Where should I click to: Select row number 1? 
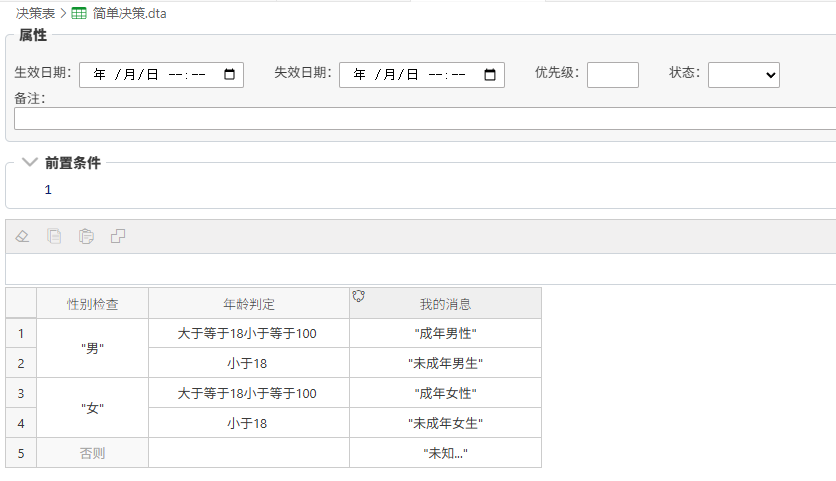coord(21,333)
